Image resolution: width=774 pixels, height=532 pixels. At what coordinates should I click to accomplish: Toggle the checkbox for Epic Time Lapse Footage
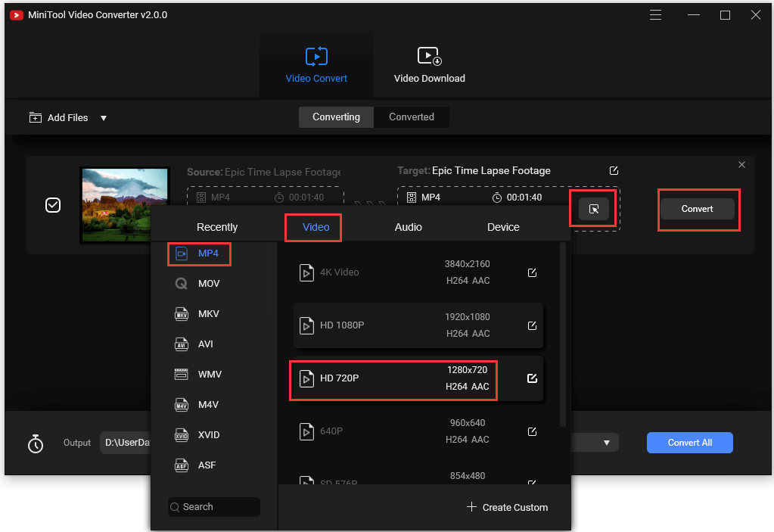click(x=53, y=205)
